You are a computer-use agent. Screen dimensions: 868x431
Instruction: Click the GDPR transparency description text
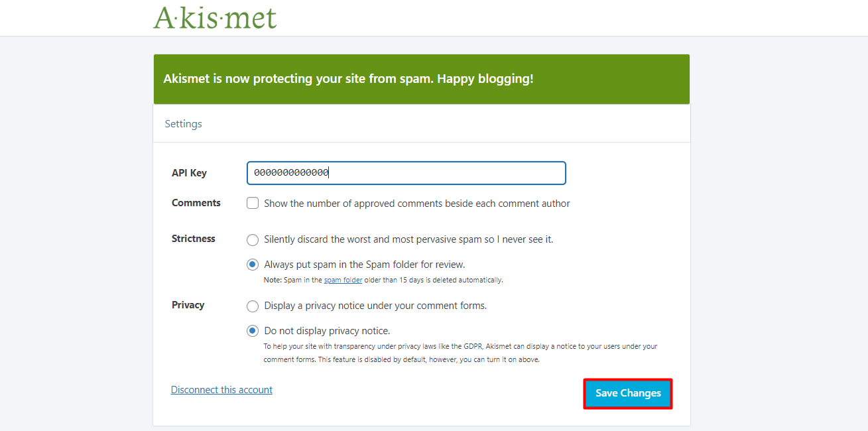point(460,353)
